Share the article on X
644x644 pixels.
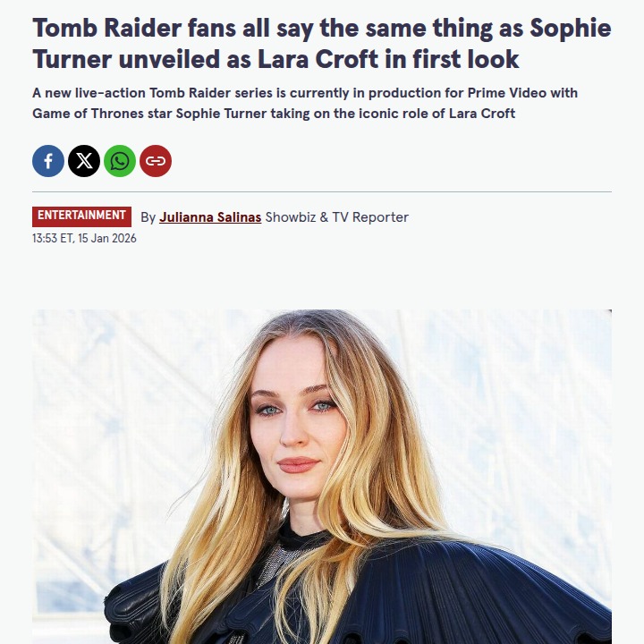click(x=84, y=161)
